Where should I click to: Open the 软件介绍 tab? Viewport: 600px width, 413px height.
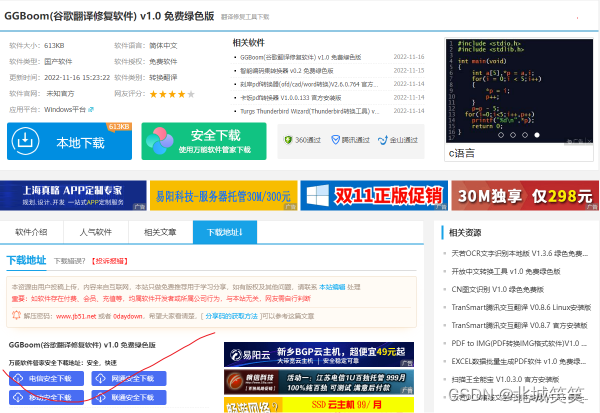tap(31, 232)
